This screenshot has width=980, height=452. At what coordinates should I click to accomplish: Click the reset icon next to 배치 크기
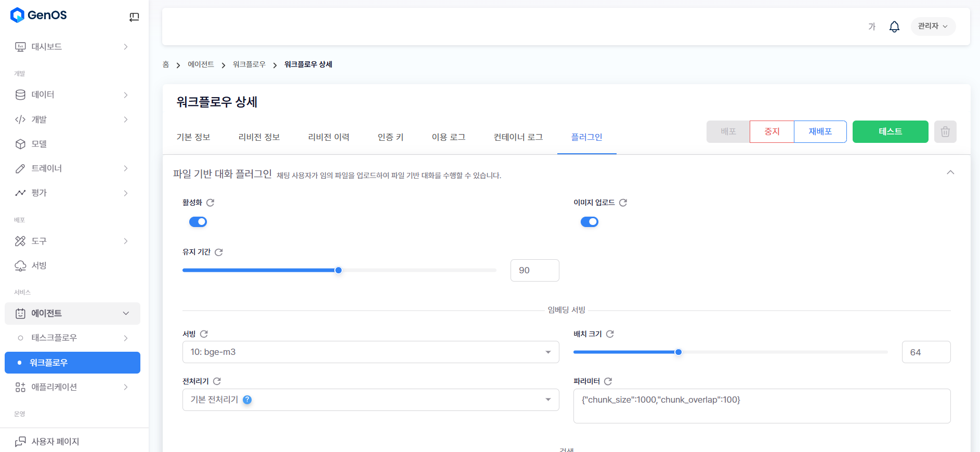(610, 334)
